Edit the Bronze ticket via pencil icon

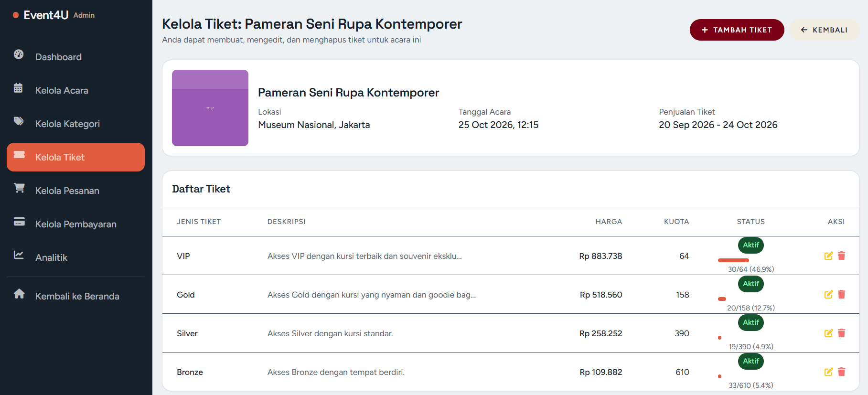point(828,372)
